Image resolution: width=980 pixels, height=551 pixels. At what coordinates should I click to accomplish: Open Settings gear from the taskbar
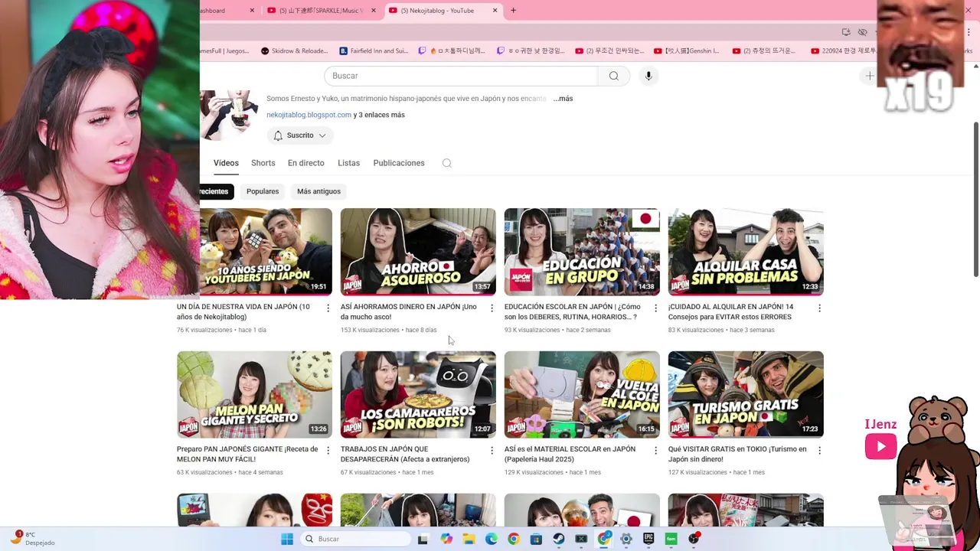pyautogui.click(x=626, y=539)
